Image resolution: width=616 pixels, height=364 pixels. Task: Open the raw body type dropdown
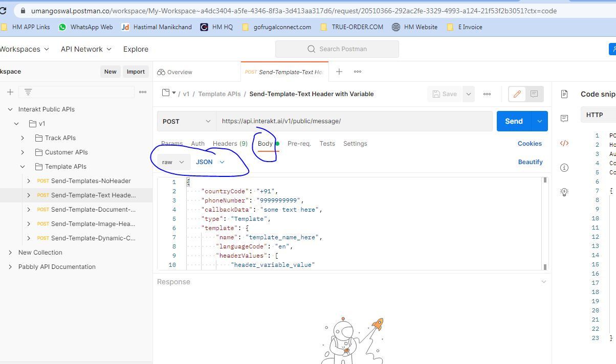point(173,162)
